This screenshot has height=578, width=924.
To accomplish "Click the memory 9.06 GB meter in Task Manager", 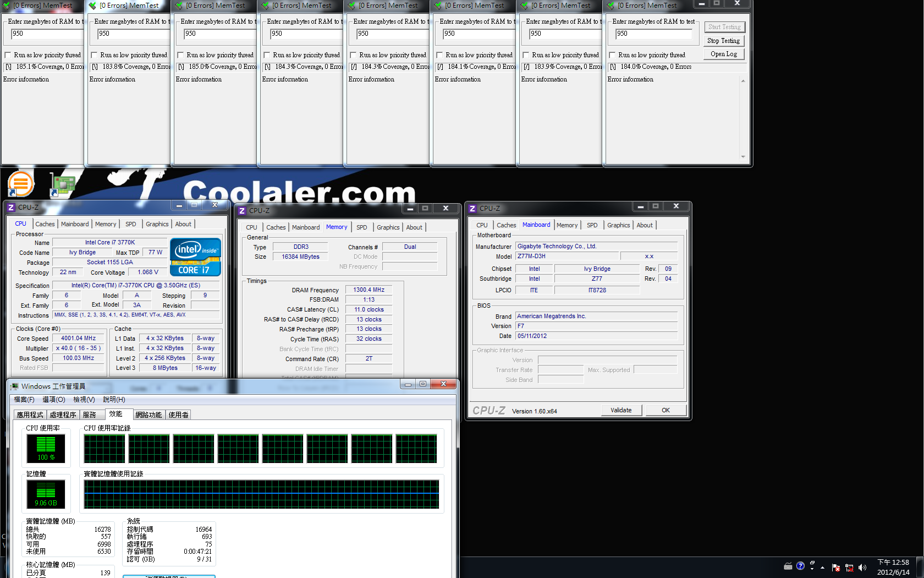I will point(46,494).
